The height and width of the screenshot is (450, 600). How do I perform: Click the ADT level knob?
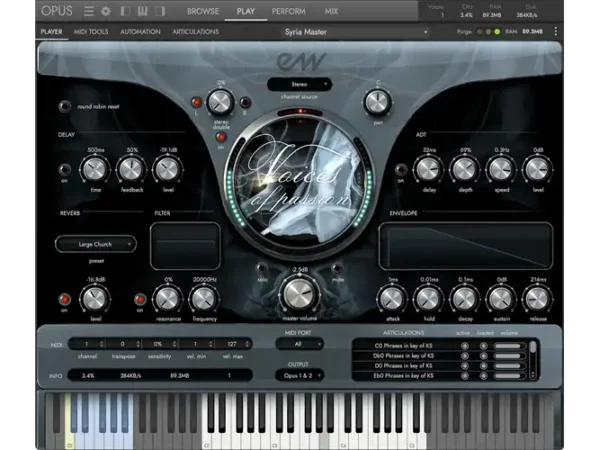point(537,170)
